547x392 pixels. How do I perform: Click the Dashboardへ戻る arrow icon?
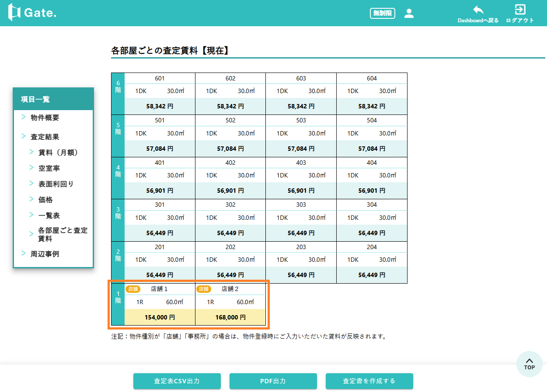(x=478, y=10)
